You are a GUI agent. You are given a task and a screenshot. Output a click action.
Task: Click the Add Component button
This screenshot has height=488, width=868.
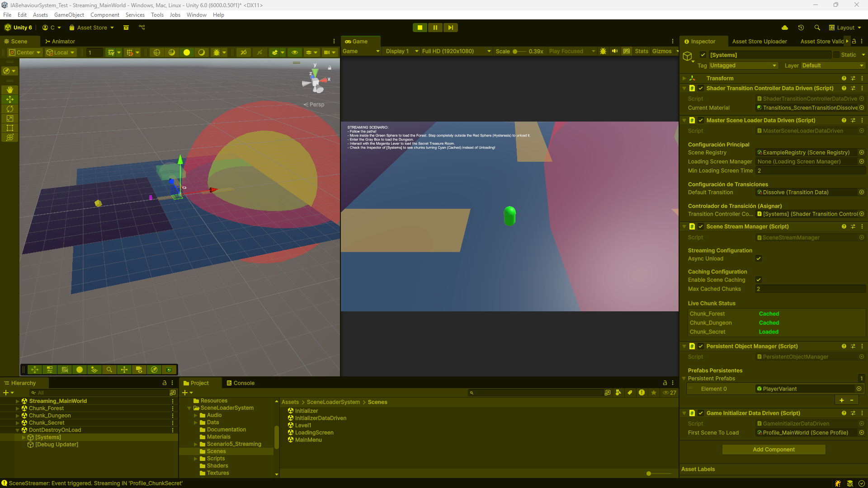[774, 449]
